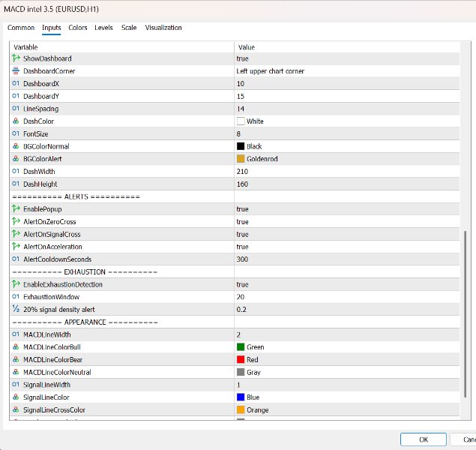Edit the AlertCooldownSeconds value 300
The height and width of the screenshot is (450, 476).
click(x=347, y=259)
